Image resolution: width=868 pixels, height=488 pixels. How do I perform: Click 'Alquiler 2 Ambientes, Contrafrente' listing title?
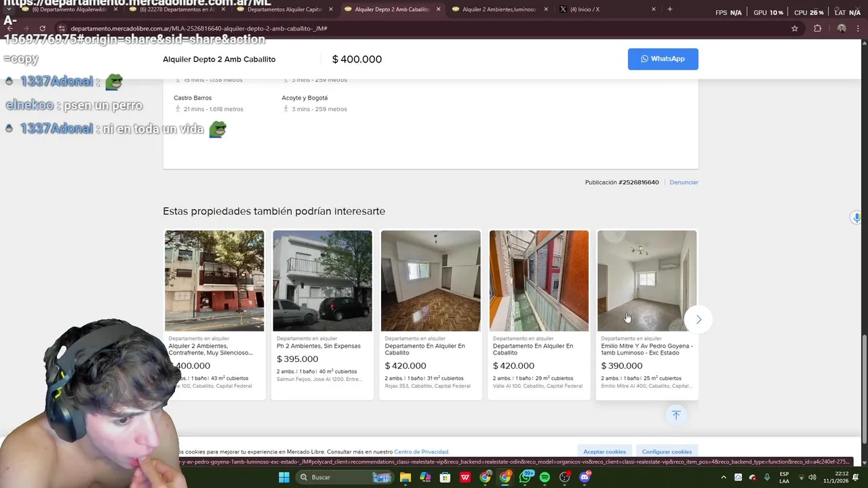tap(211, 349)
